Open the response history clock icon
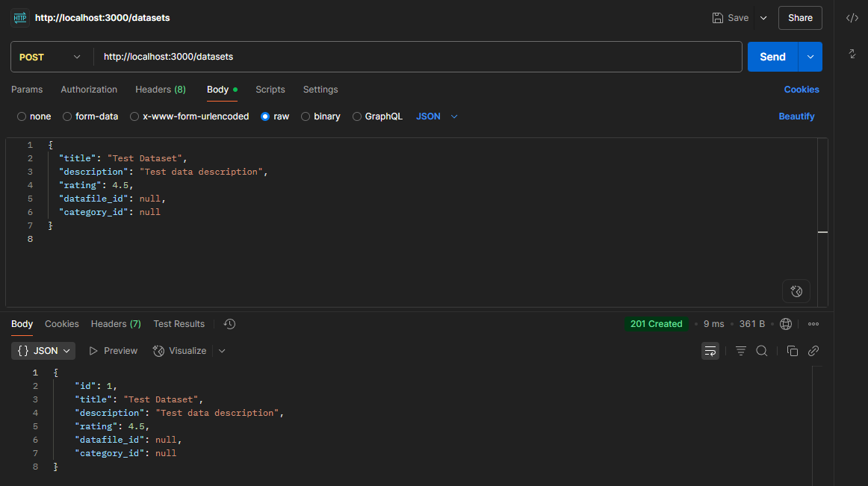The height and width of the screenshot is (486, 868). [230, 324]
